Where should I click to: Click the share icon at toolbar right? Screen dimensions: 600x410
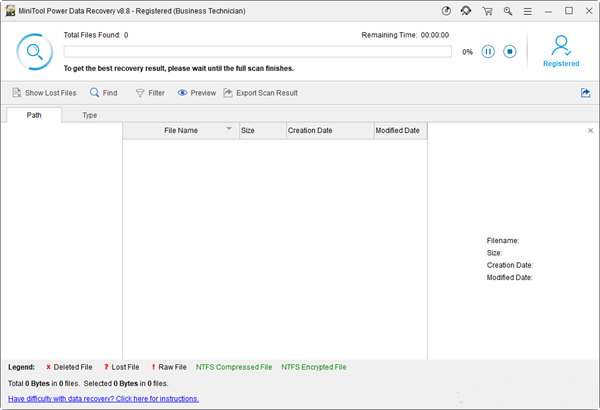pos(585,93)
